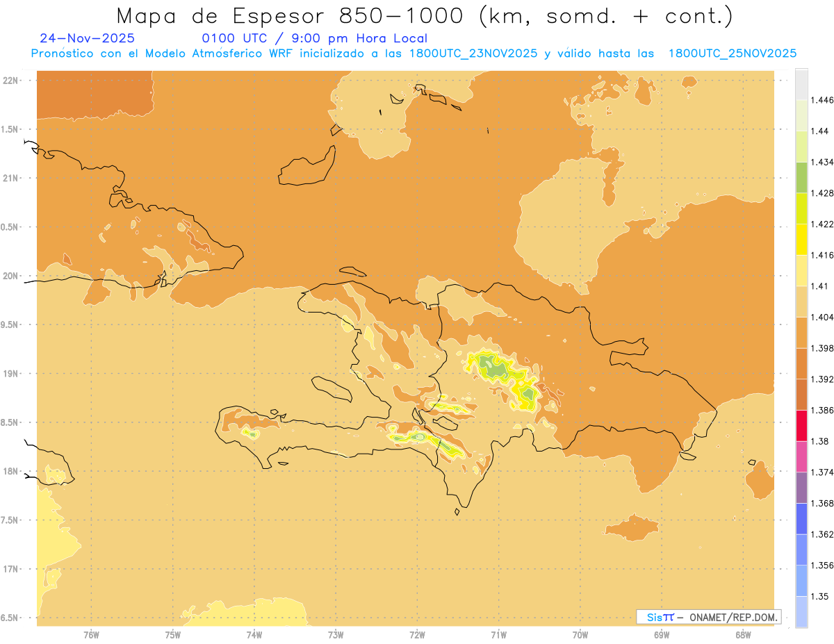Click the green colorbar swatch between 1.428 and 1.434
The height and width of the screenshot is (644, 834).
(x=801, y=177)
